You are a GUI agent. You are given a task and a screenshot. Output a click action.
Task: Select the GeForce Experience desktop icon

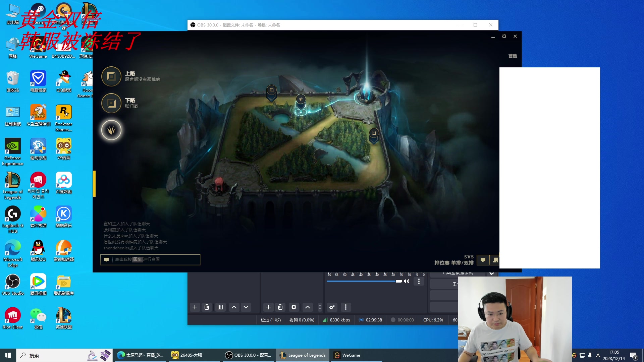[13, 152]
